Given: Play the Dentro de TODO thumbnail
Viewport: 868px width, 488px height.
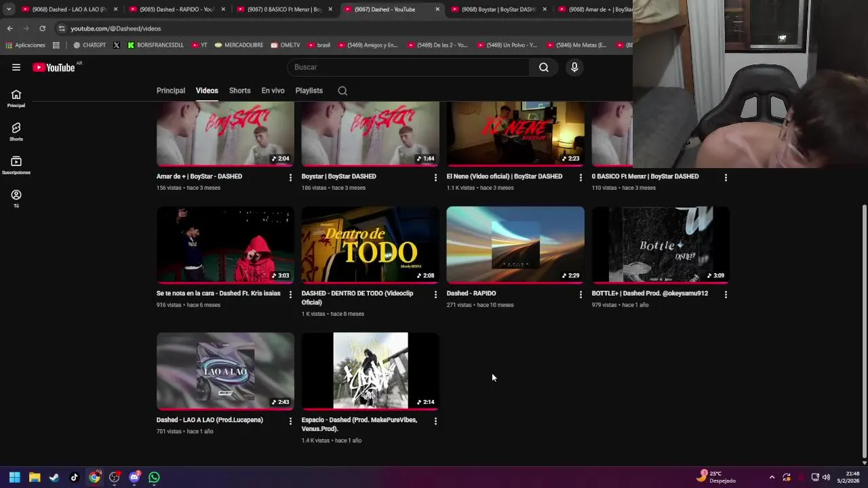Looking at the screenshot, I should click(370, 245).
